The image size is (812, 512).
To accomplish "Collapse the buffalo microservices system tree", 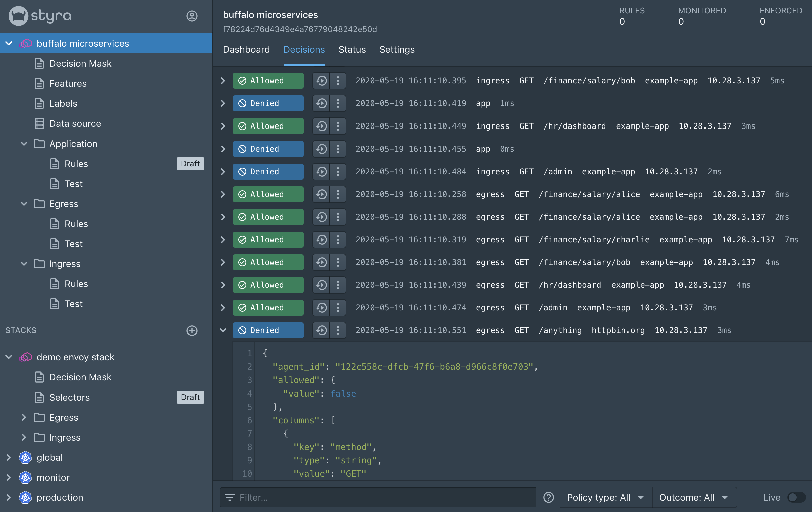I will (x=9, y=43).
